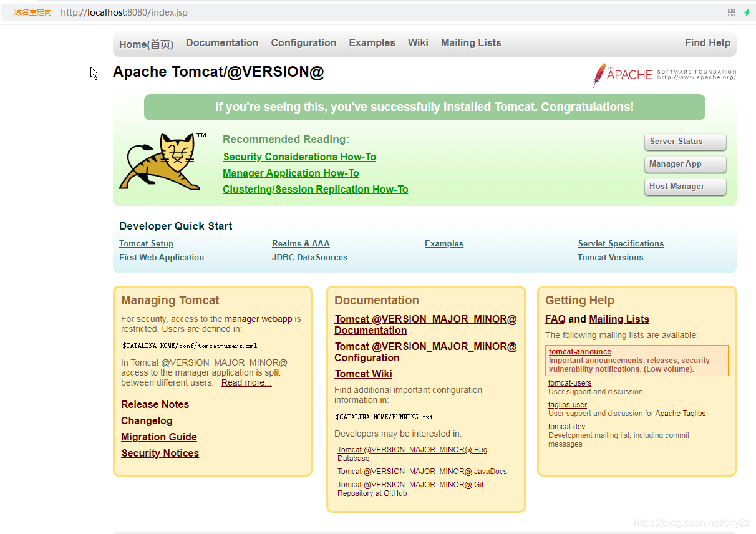The width and height of the screenshot is (756, 534).
Task: Open the taglibs-user mailing list link
Action: point(568,405)
